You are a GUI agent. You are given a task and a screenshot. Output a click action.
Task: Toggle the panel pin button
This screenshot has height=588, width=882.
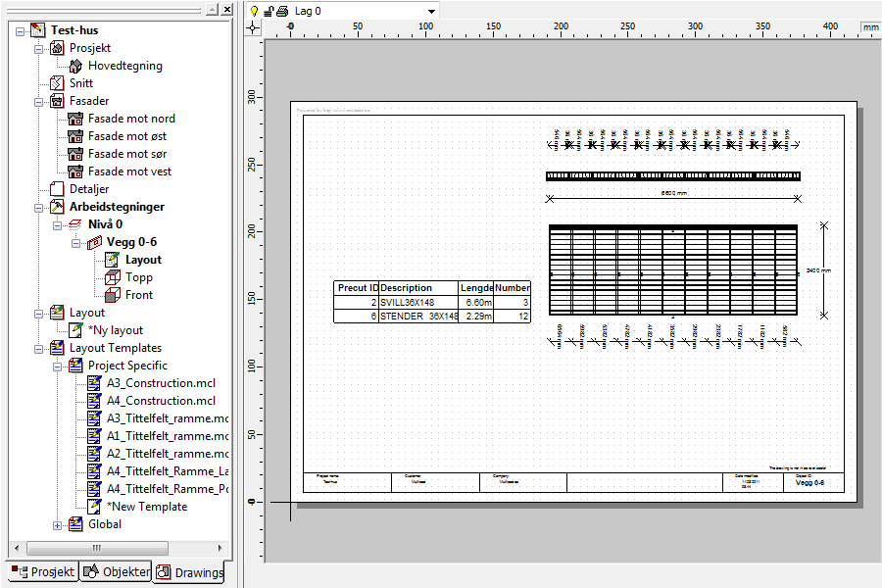pyautogui.click(x=212, y=9)
